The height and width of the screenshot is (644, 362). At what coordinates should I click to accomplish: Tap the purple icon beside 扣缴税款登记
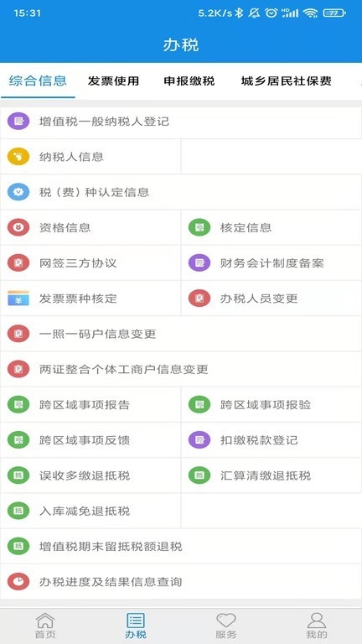click(199, 440)
